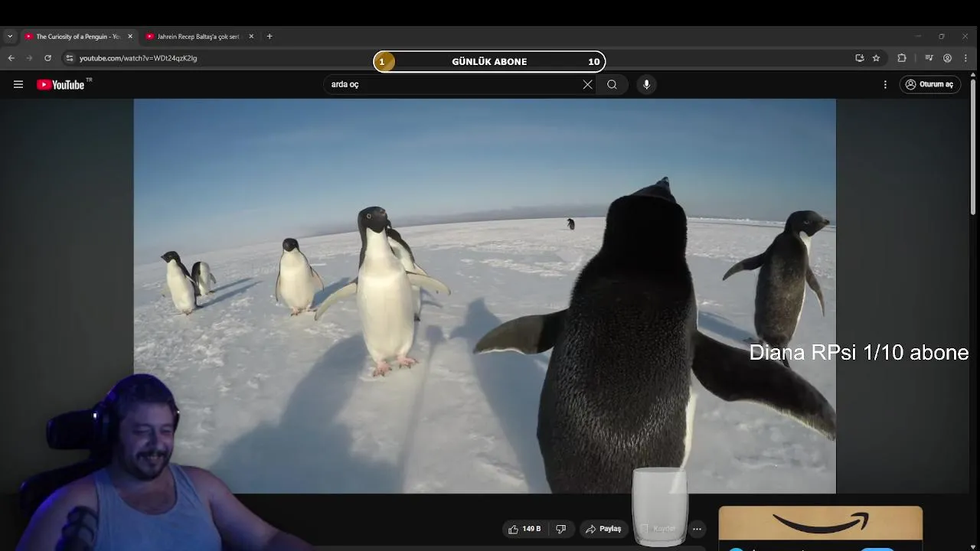Click the Oturum aç sign-in button
The height and width of the screenshot is (551, 980).
(x=929, y=85)
